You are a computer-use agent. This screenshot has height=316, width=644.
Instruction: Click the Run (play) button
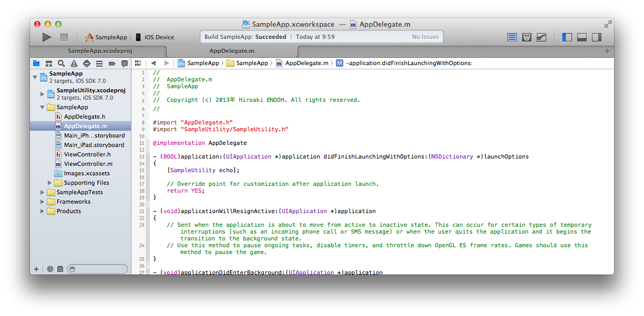coord(47,37)
